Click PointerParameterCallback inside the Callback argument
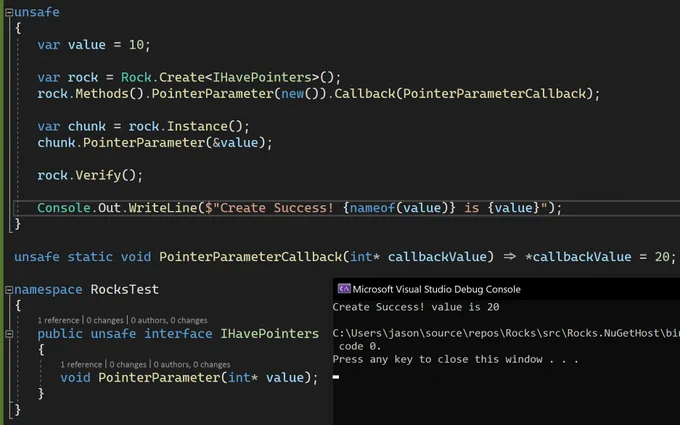Viewport: 680px width, 425px height. pyautogui.click(x=494, y=94)
